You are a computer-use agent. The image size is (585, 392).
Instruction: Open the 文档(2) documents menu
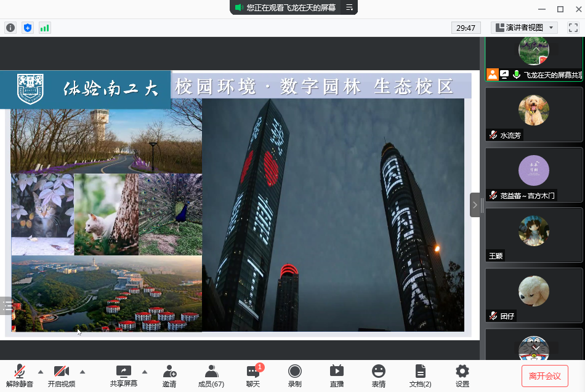tap(420, 375)
